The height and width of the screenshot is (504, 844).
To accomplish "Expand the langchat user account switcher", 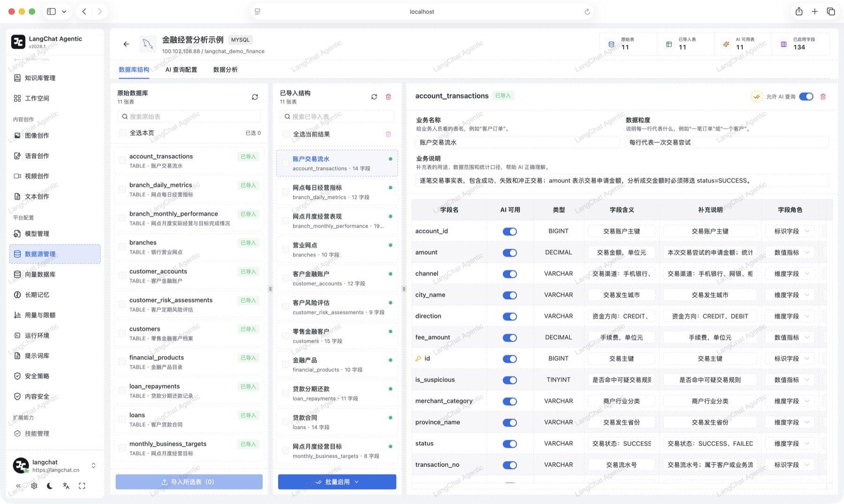I will tap(93, 466).
